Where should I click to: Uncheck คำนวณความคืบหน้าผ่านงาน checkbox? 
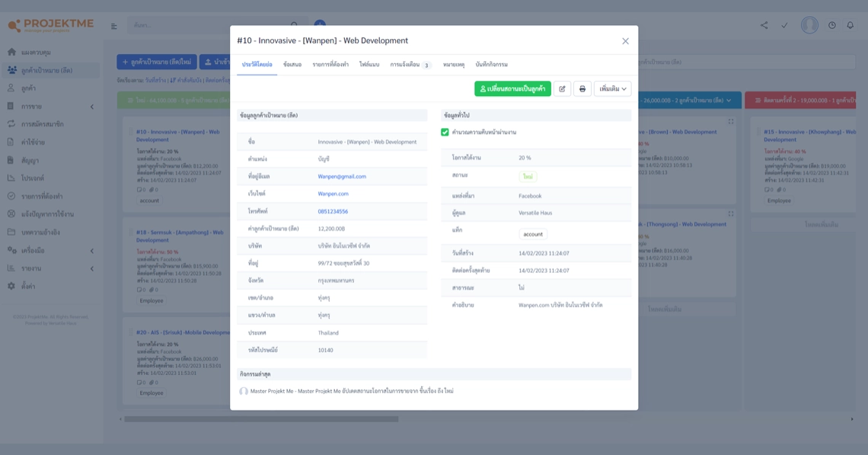coord(445,133)
